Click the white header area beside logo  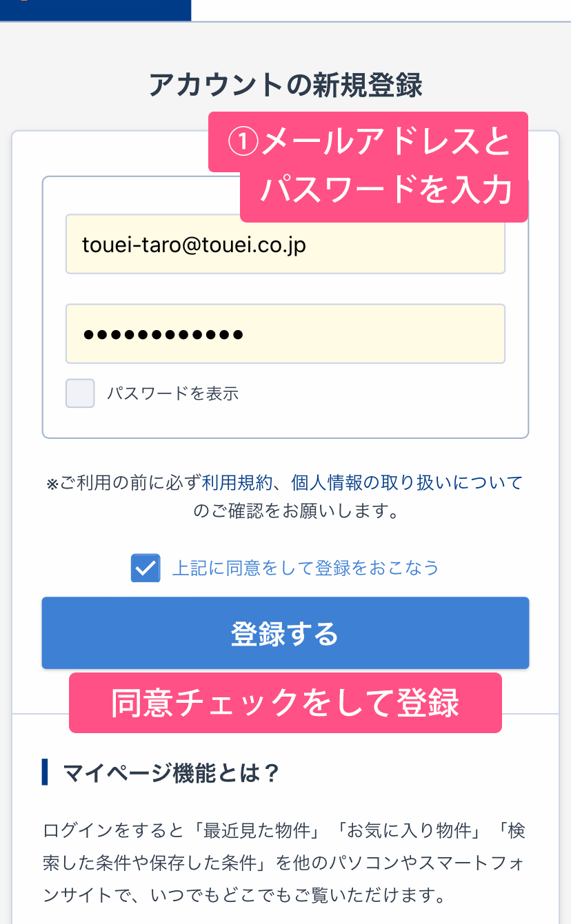(381, 10)
